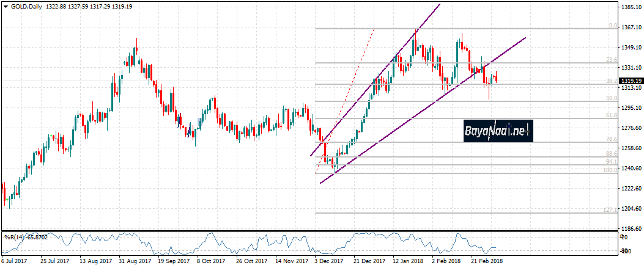
Task: Click the current price label 1319.19
Action: tap(630, 81)
